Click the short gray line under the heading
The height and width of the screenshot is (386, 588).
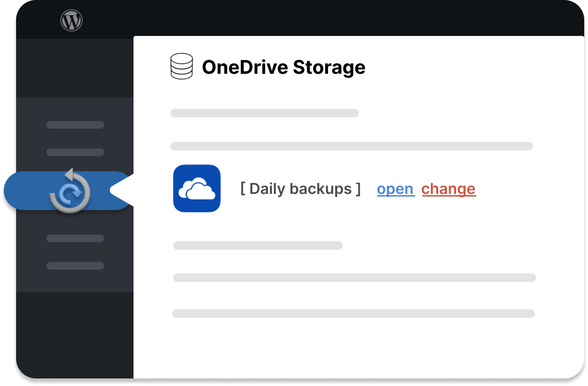point(264,113)
